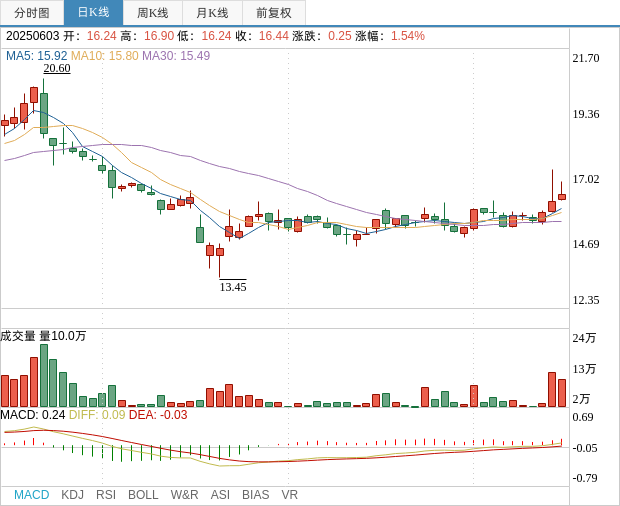
Task: Click the 12.35 price axis label
Action: coord(586,300)
